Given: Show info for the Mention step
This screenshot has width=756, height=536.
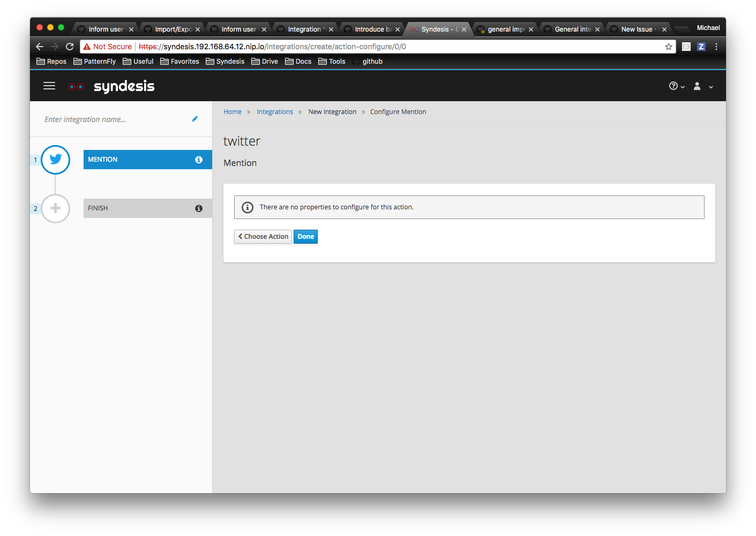Looking at the screenshot, I should 199,160.
